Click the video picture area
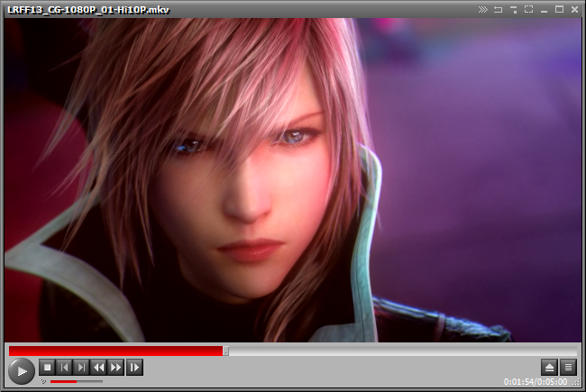Screen dimensions: 586x392 pyautogui.click(x=293, y=179)
